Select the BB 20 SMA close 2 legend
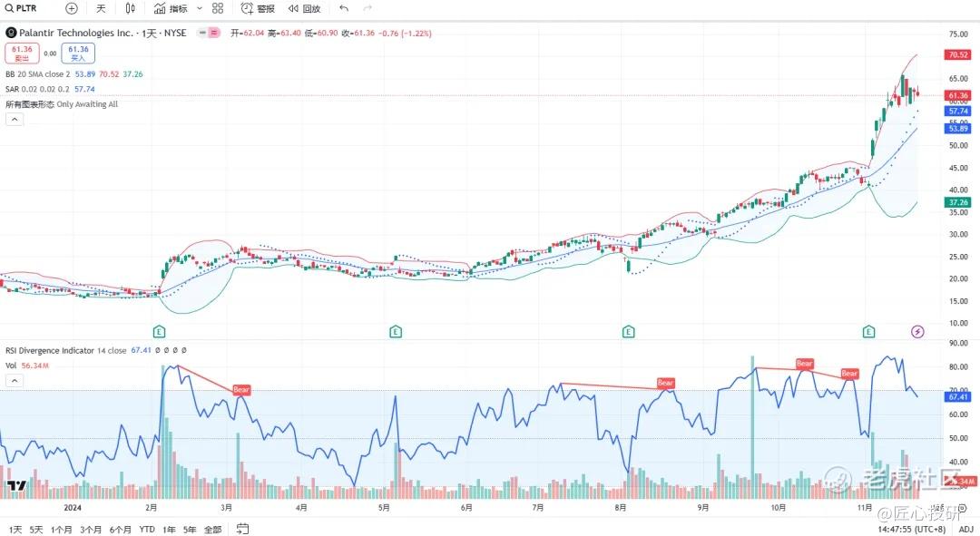 pyautogui.click(x=38, y=73)
